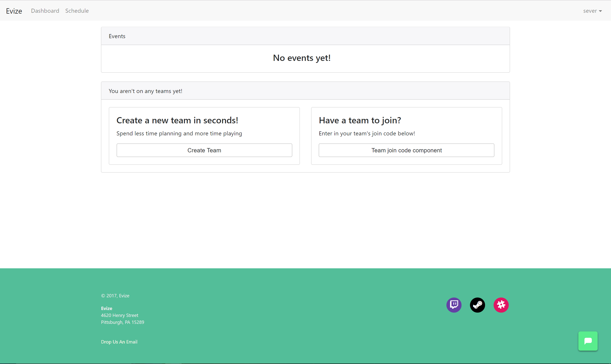This screenshot has width=611, height=364.
Task: Click the Have a team to join heading
Action: [x=360, y=120]
